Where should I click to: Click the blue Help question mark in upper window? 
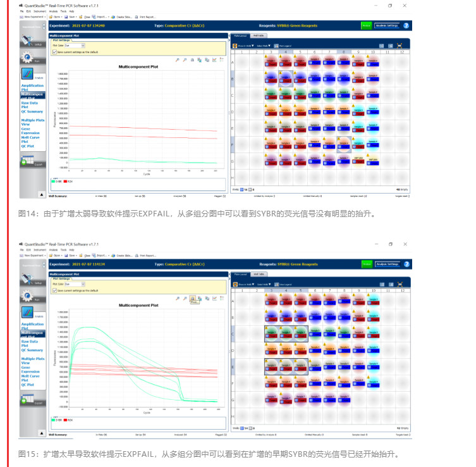point(406,25)
